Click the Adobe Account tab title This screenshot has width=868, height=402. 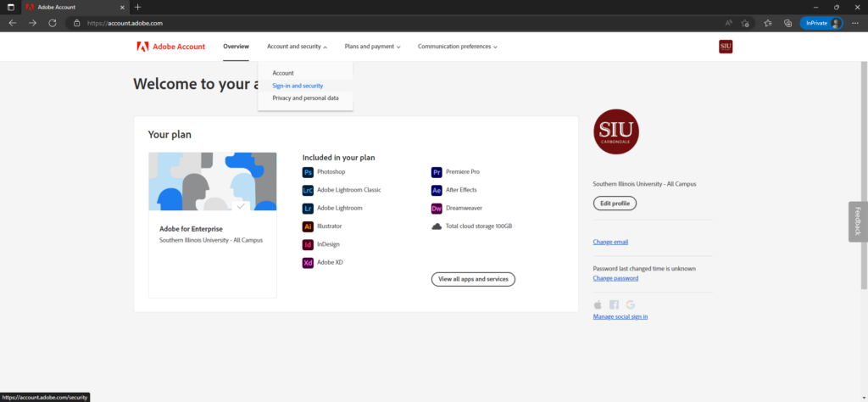click(57, 7)
